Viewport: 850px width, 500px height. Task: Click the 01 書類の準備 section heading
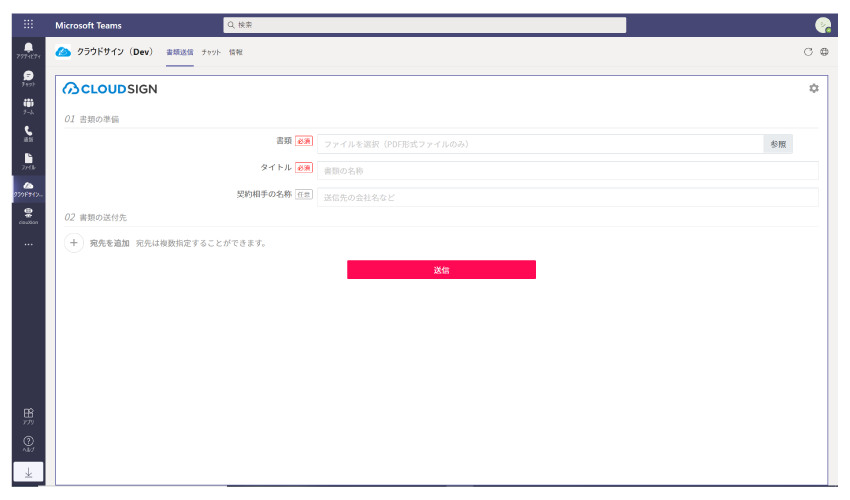92,119
